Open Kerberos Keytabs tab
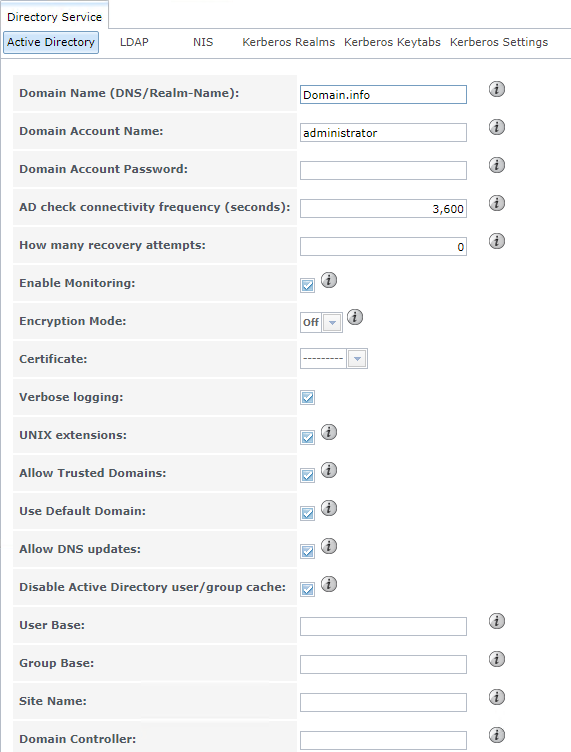Screen dimensions: 571x752 [392, 42]
